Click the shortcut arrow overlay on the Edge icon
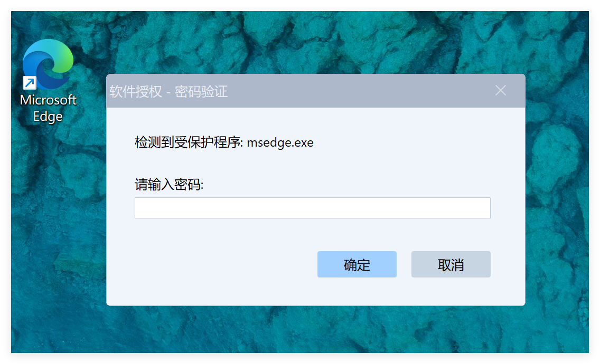600x364 pixels. [x=30, y=82]
